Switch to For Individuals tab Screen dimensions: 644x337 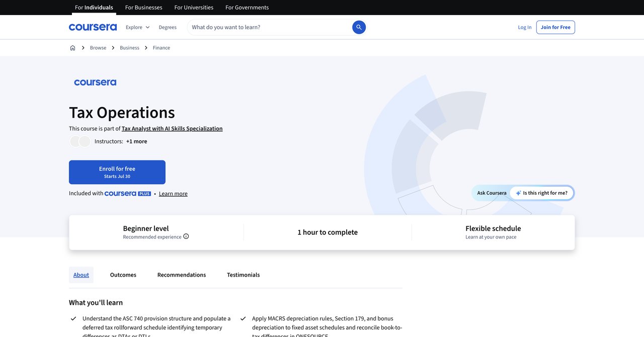(x=94, y=8)
